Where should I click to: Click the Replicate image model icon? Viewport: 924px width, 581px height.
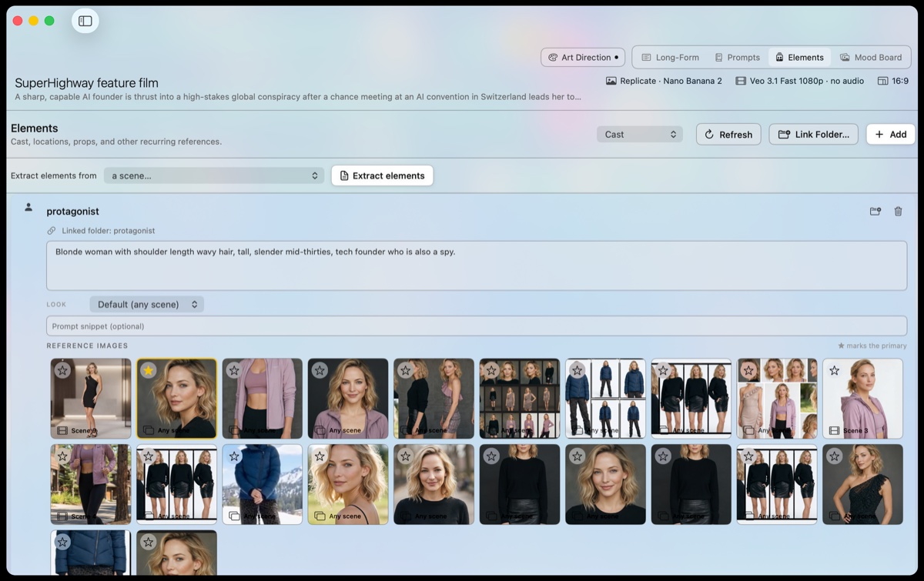611,81
